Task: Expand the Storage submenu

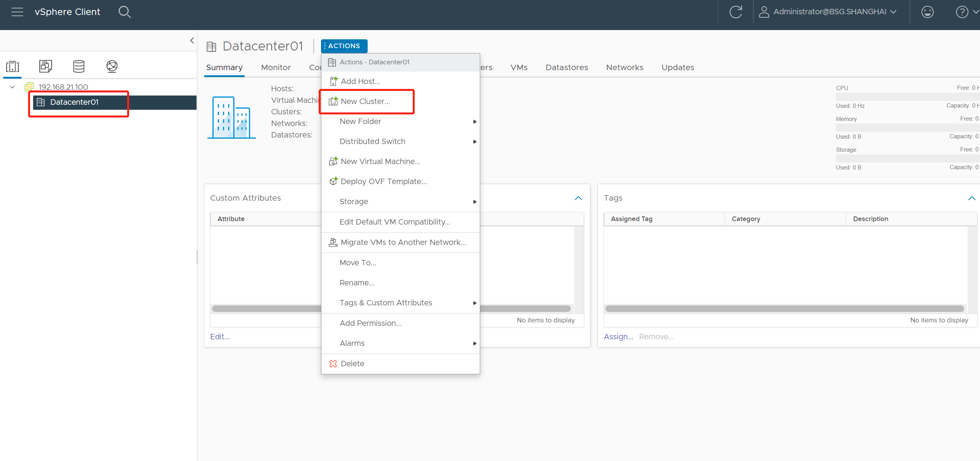Action: coord(400,201)
